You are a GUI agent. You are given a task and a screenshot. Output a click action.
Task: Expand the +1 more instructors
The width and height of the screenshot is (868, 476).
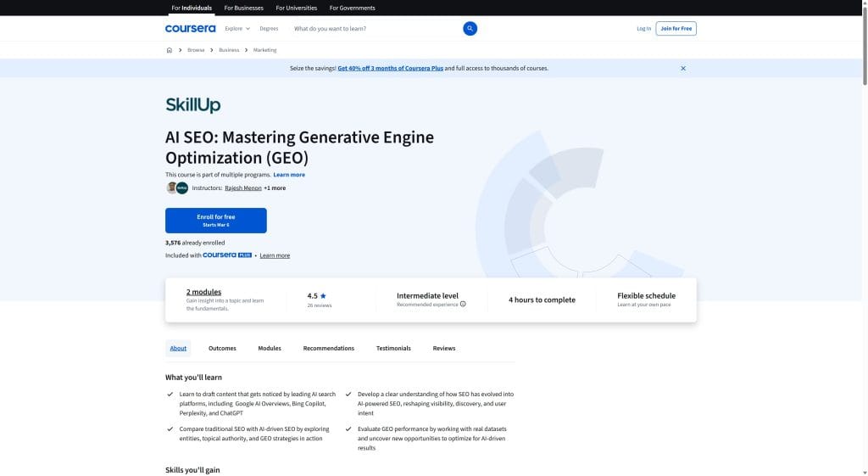[x=274, y=188]
